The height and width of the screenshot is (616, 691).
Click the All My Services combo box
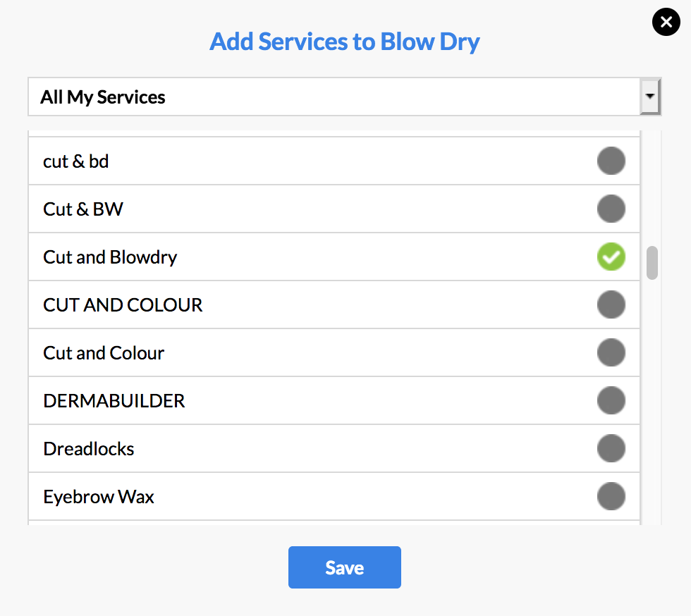344,97
